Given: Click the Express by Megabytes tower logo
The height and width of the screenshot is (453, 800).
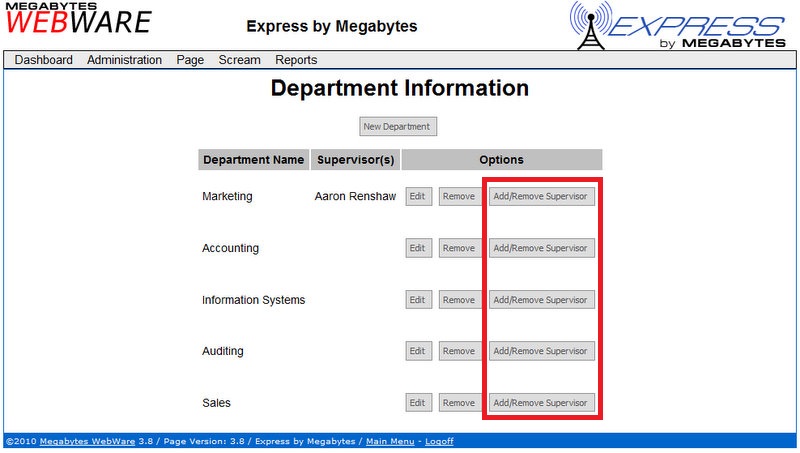Looking at the screenshot, I should 676,26.
